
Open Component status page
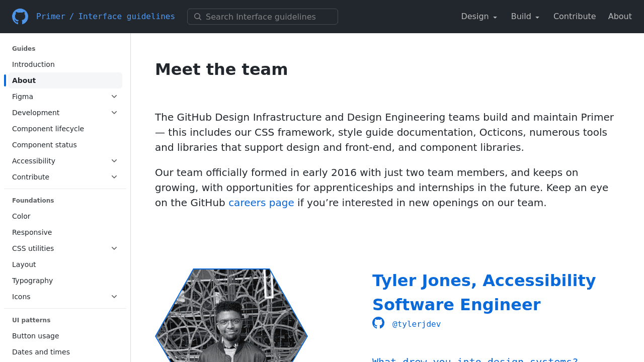pos(44,145)
